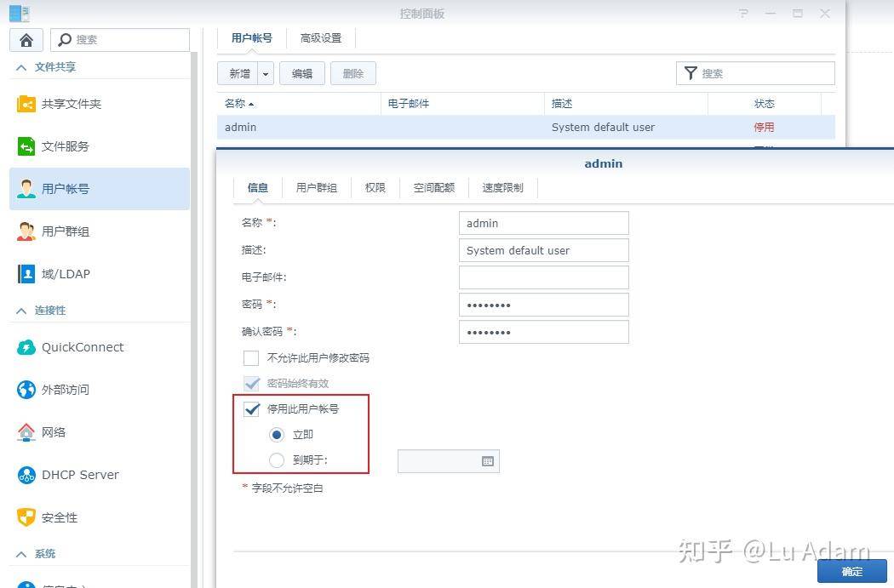Open the Security (安全性) shield icon
The height and width of the screenshot is (588, 894).
click(x=26, y=517)
